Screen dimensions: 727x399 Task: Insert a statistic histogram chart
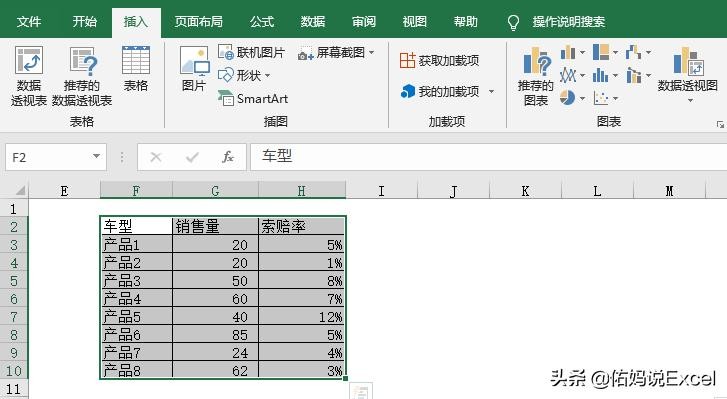click(x=600, y=75)
